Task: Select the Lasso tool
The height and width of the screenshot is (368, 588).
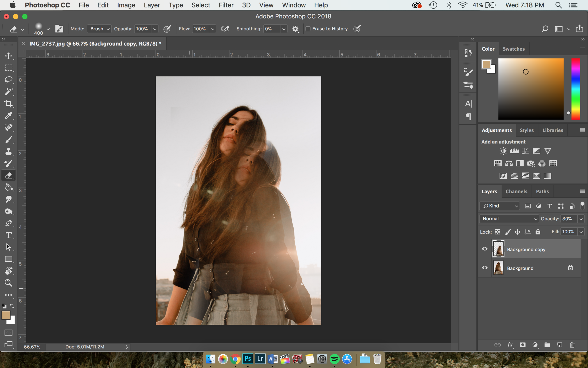Action: [8, 80]
